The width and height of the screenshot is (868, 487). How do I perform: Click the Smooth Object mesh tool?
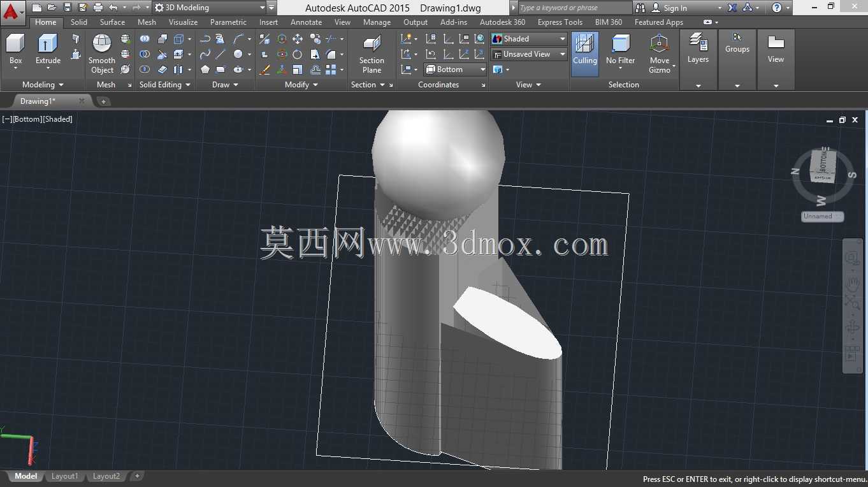[102, 54]
